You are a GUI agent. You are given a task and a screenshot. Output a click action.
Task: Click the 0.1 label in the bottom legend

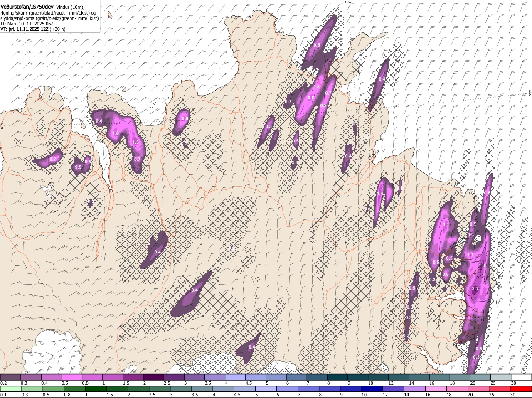3,395
